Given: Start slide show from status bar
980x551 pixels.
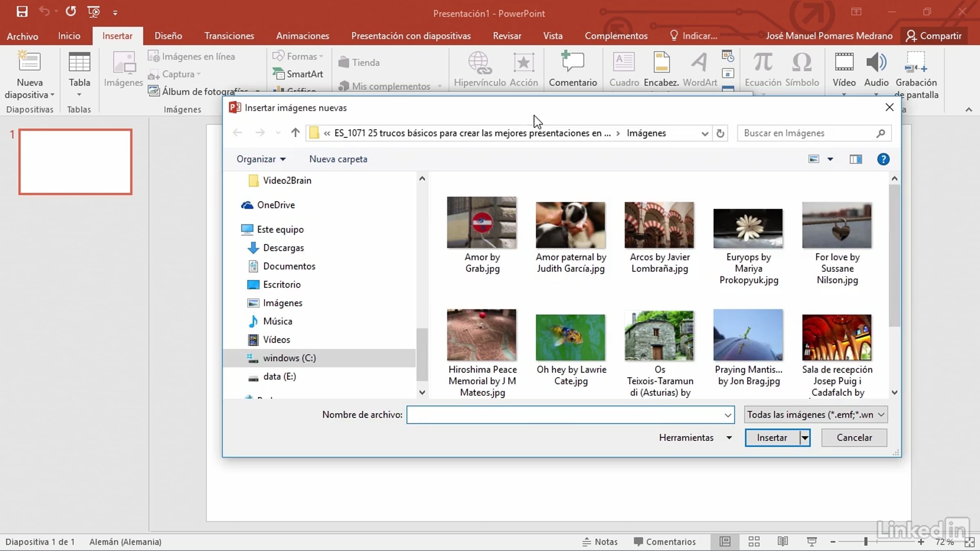Looking at the screenshot, I should point(811,542).
